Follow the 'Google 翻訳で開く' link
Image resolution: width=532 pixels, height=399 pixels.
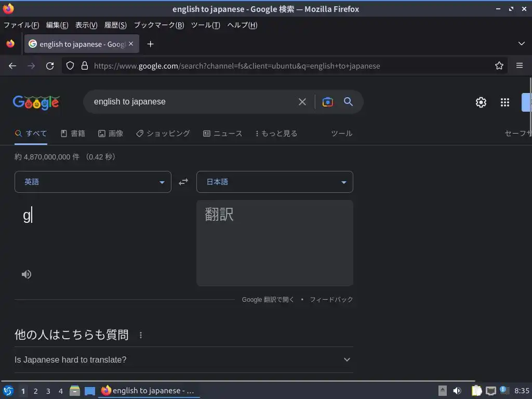click(268, 300)
